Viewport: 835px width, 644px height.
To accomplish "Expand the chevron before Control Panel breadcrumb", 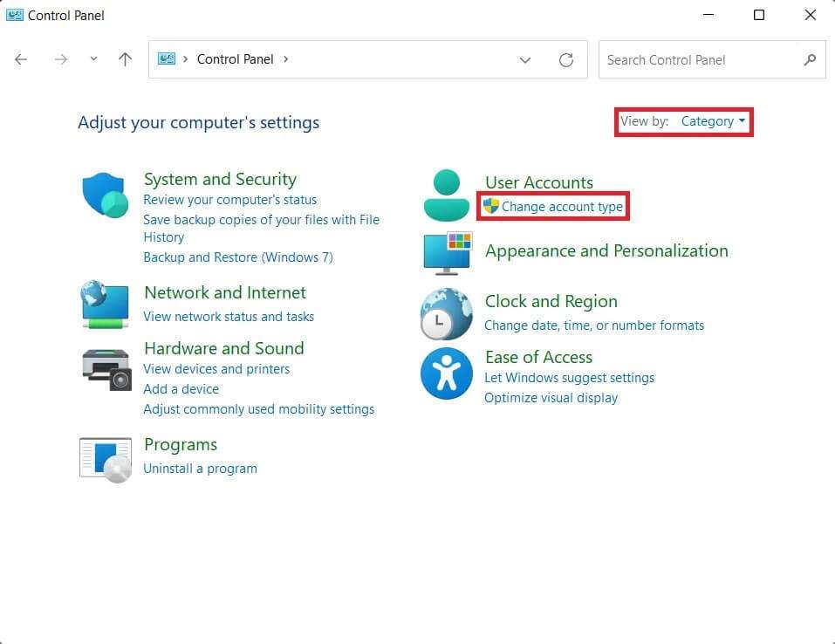I will [x=185, y=59].
